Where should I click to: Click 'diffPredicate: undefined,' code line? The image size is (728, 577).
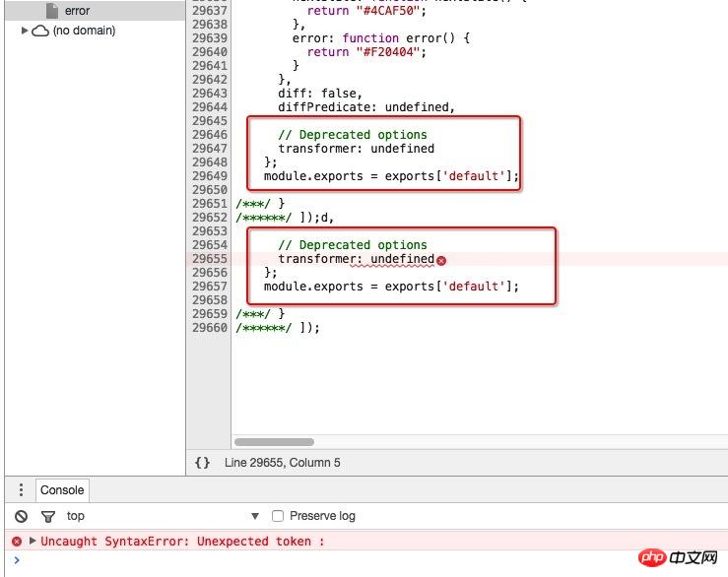(366, 107)
